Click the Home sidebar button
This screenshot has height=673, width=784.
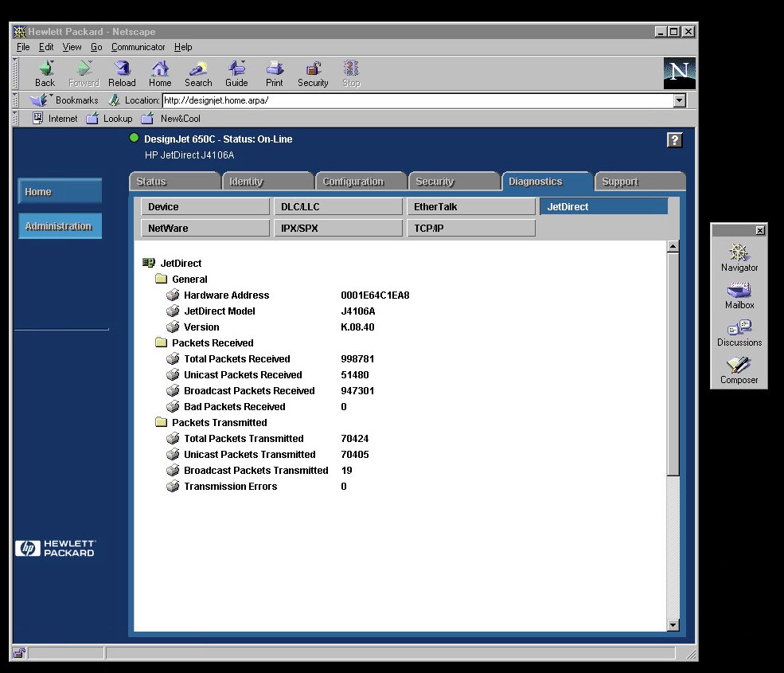pos(60,191)
